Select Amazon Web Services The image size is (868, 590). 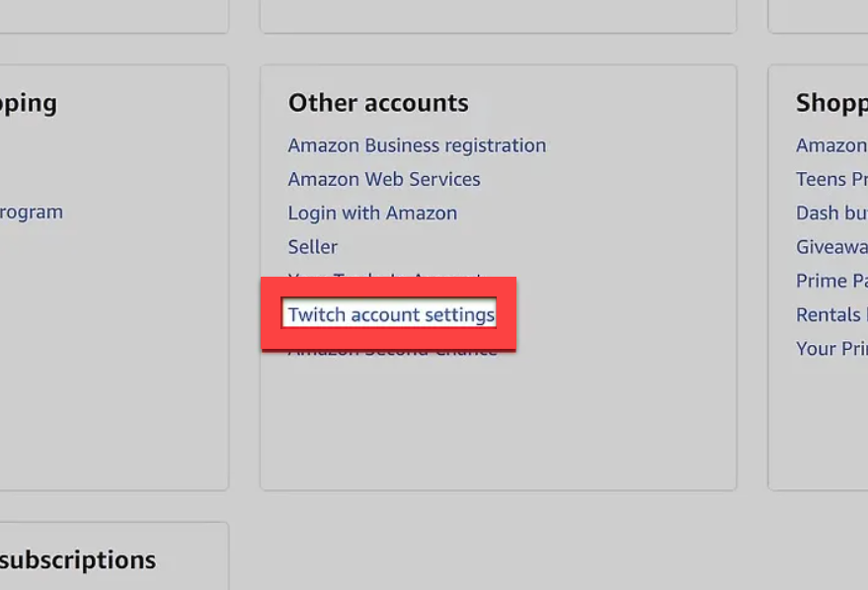point(383,179)
